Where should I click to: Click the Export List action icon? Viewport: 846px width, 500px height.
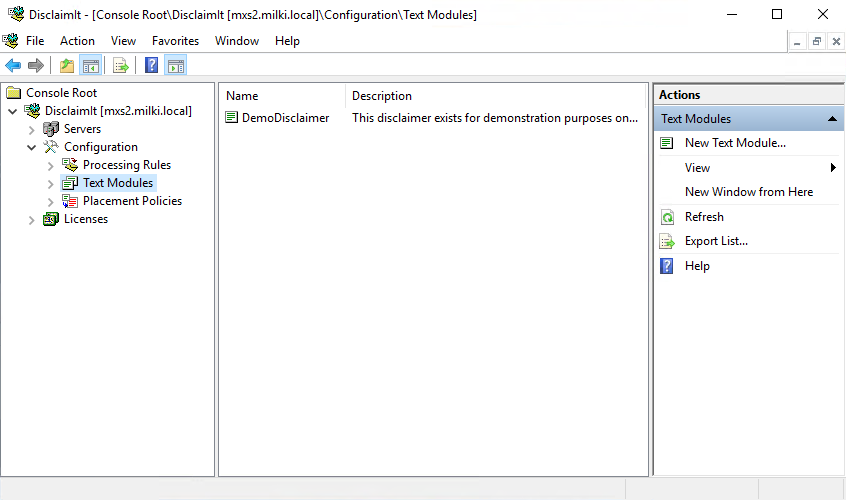667,241
